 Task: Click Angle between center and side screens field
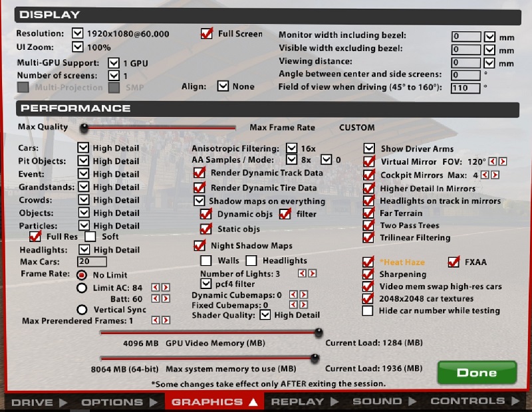[x=465, y=75]
